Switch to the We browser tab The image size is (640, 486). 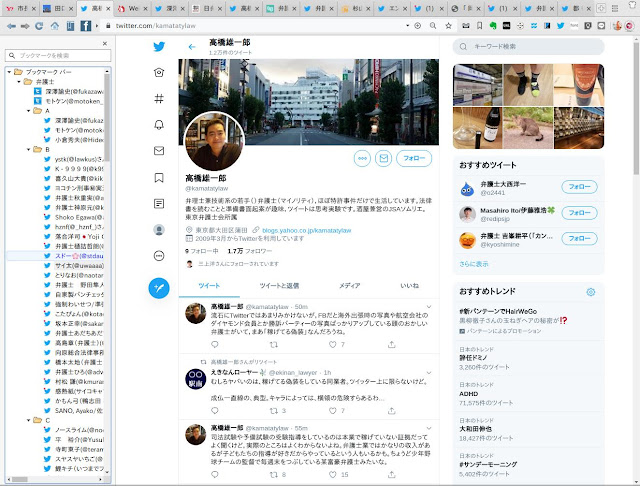click(x=131, y=8)
